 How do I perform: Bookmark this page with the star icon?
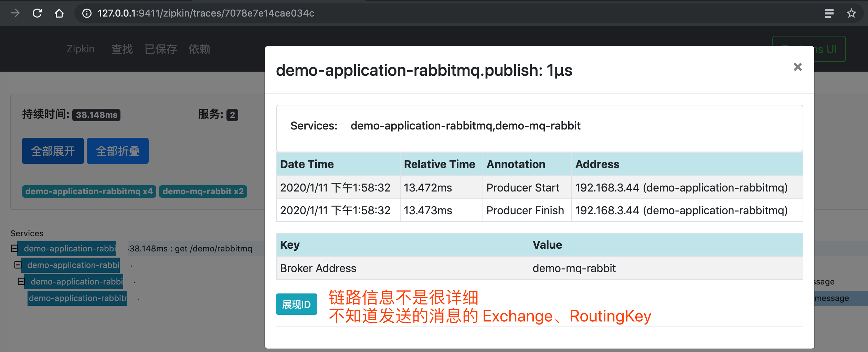pos(851,13)
